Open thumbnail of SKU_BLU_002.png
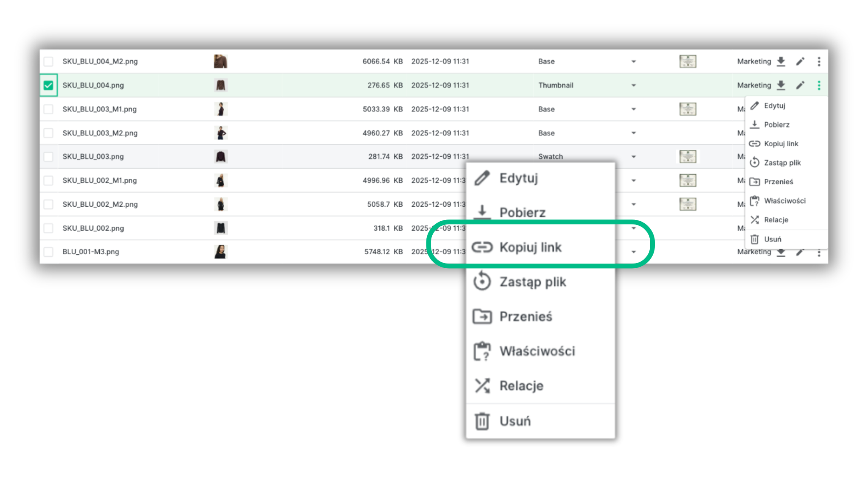The height and width of the screenshot is (488, 868). (x=220, y=228)
